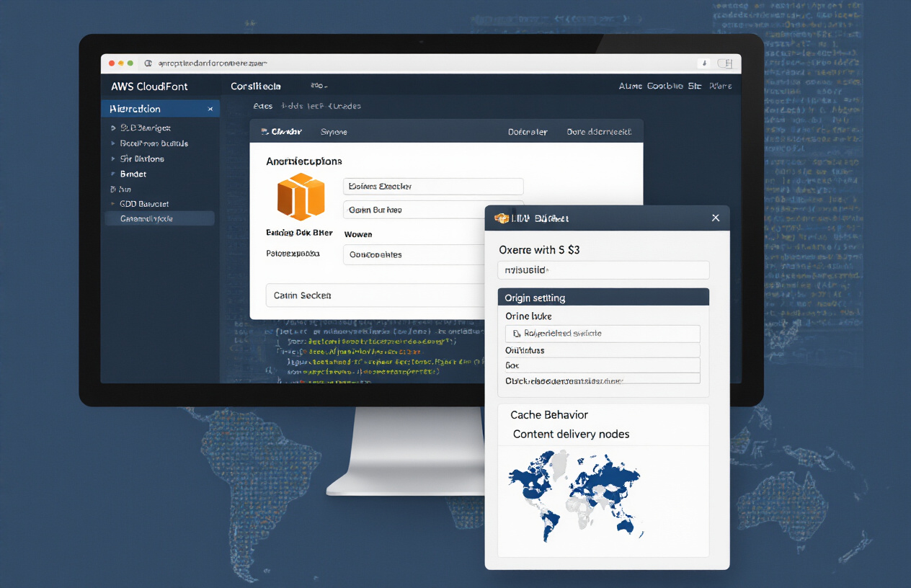Close the popup with the X button
Viewport: 911px width, 588px height.
tap(716, 218)
